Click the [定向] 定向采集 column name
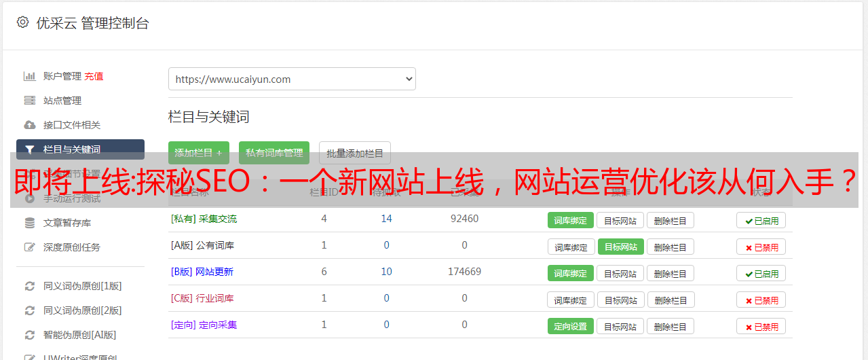868x360 pixels. tap(204, 325)
